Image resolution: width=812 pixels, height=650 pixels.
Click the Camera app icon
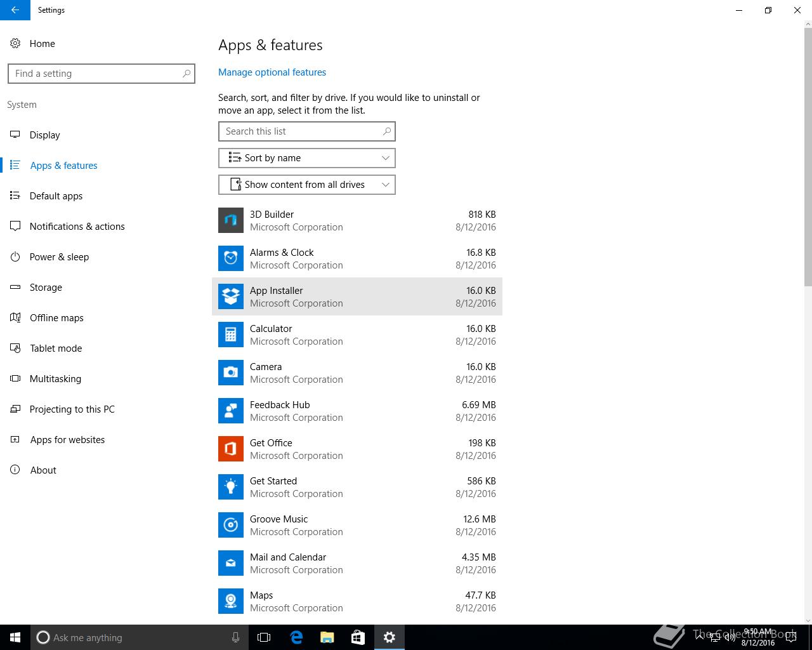[231, 373]
